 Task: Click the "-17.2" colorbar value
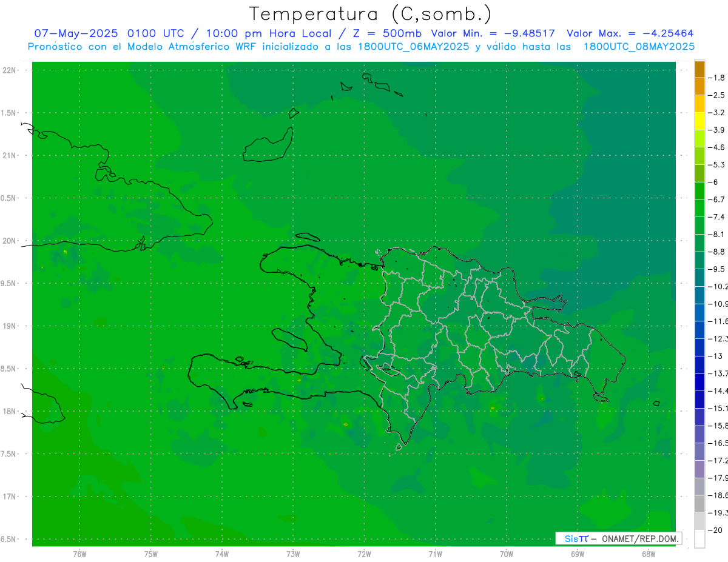718,461
